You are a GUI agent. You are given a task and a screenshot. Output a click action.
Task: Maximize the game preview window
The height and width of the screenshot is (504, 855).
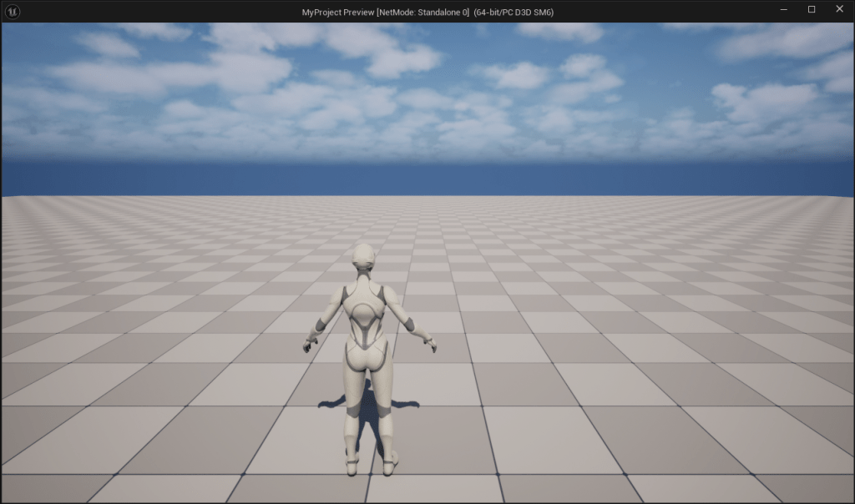pyautogui.click(x=812, y=10)
